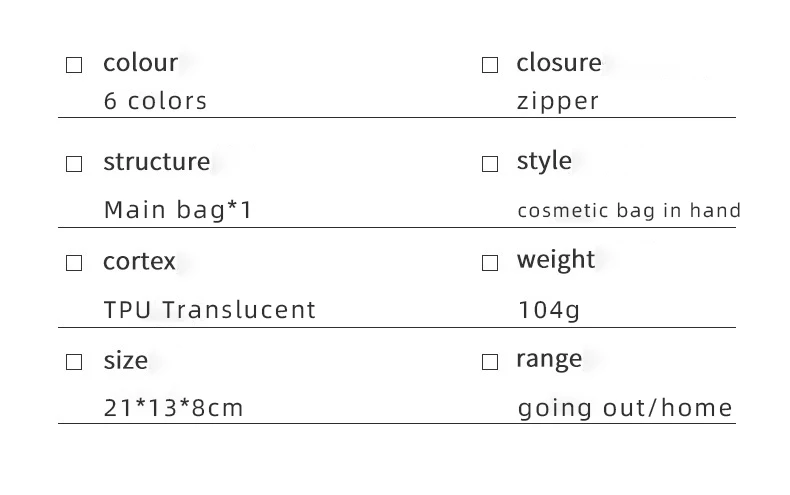Select the size checkbox

tap(74, 362)
